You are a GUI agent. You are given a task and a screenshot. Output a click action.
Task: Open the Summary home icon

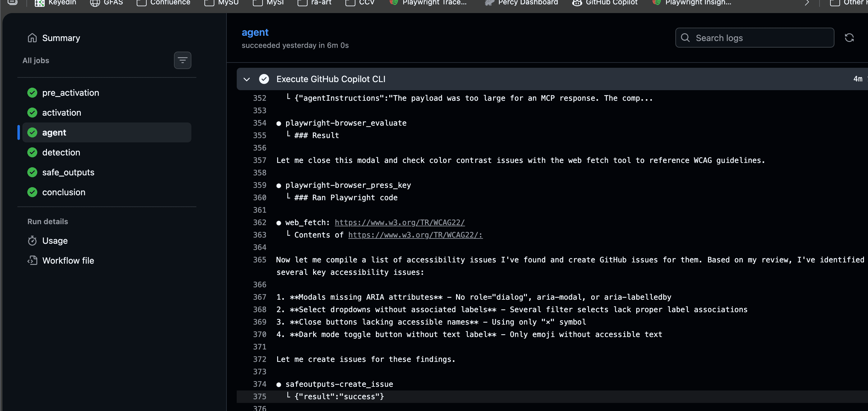32,38
